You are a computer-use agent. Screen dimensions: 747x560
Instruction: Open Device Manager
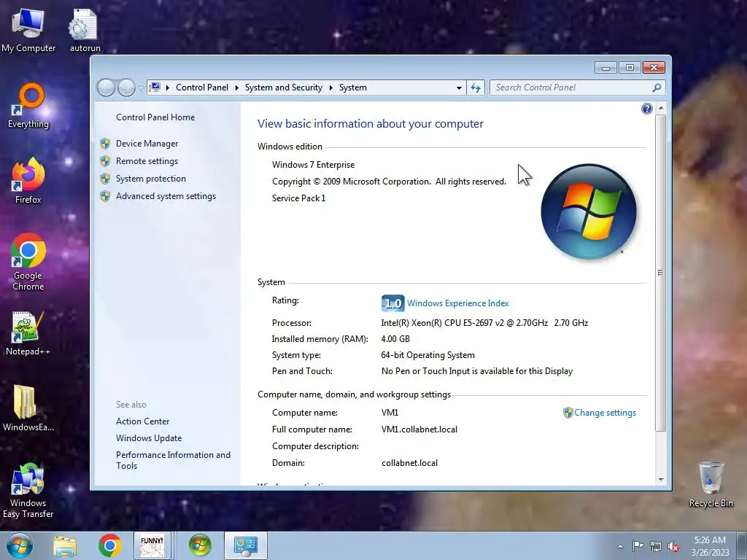[x=147, y=144]
